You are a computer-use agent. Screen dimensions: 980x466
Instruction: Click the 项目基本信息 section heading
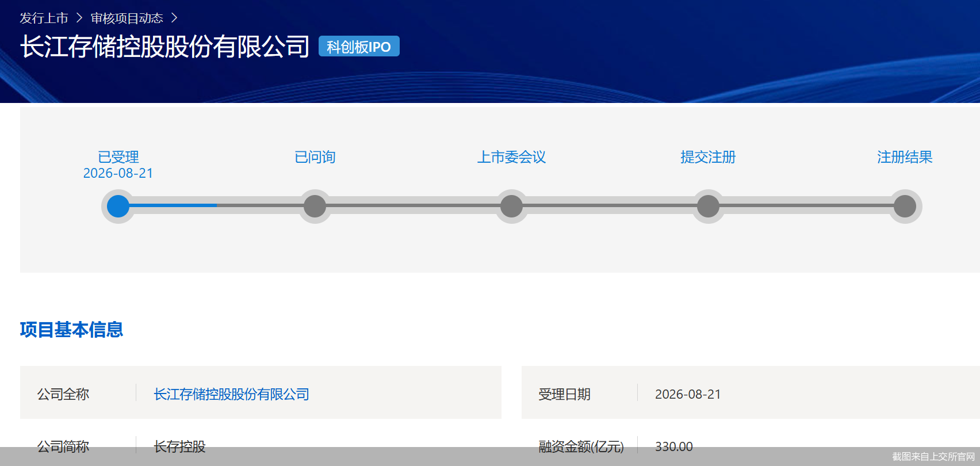[x=71, y=330]
